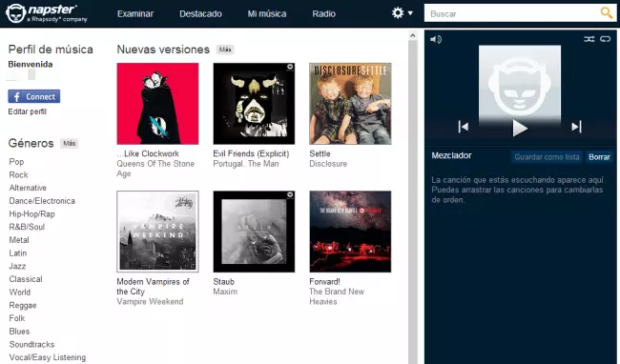The height and width of the screenshot is (364, 620).
Task: Click Modern Vampires of the City title
Action: point(153,287)
